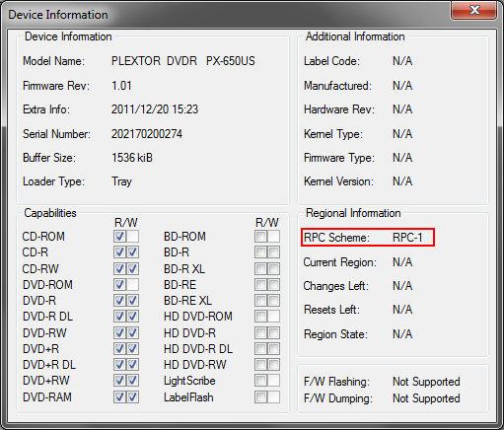The width and height of the screenshot is (504, 430).
Task: Toggle the HD DVD-R DL write checkbox
Action: pyautogui.click(x=273, y=348)
